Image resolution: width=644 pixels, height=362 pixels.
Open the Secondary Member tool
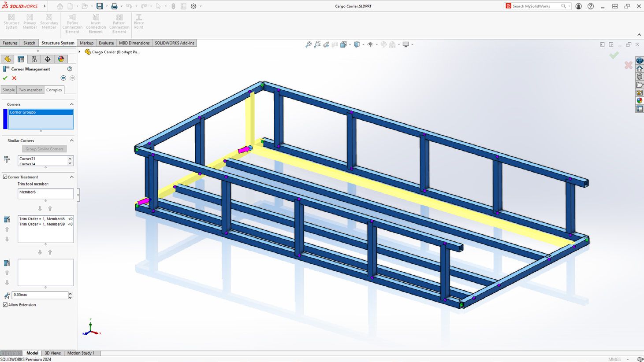tap(49, 23)
